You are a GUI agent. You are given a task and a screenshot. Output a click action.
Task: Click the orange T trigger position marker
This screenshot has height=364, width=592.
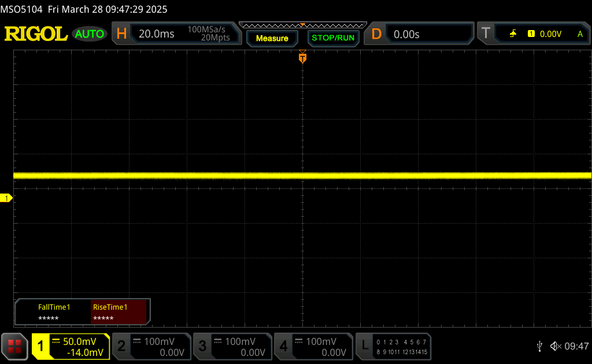302,57
